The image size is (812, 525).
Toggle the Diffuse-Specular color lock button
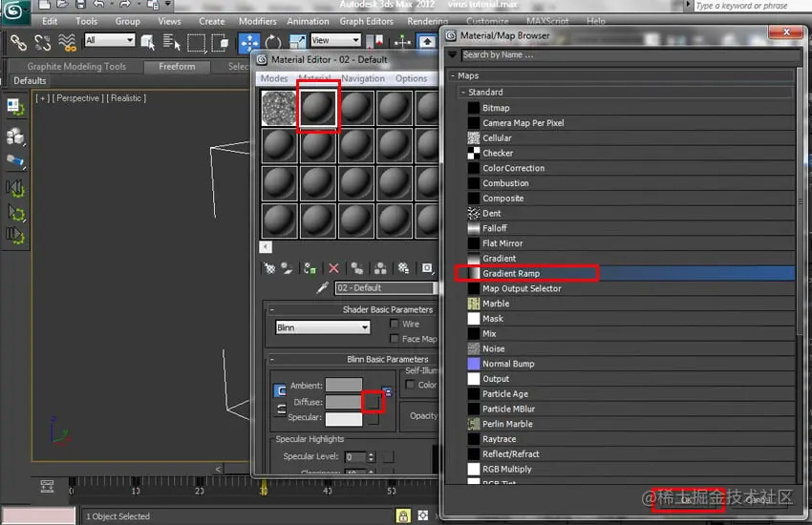coord(281,409)
